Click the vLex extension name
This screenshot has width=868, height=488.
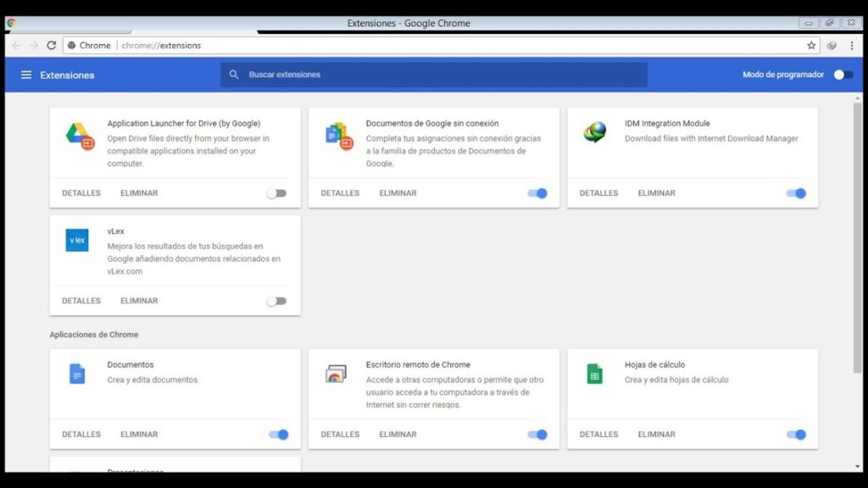click(x=115, y=231)
